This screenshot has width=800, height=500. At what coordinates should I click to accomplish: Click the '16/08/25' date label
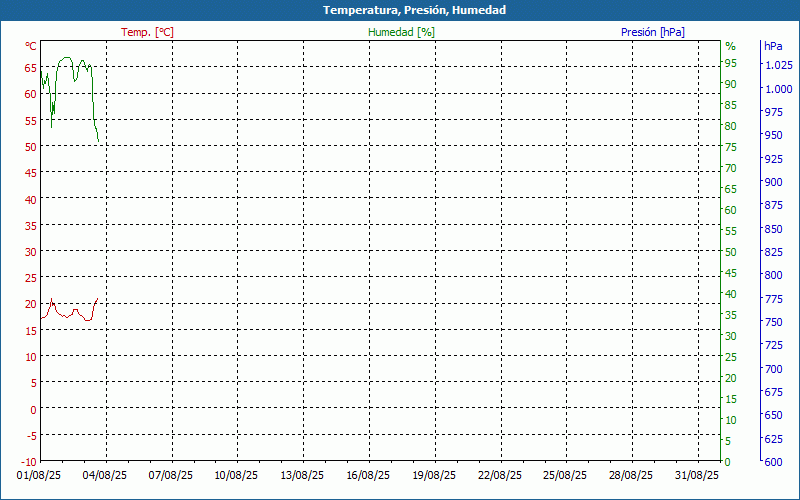click(x=368, y=476)
